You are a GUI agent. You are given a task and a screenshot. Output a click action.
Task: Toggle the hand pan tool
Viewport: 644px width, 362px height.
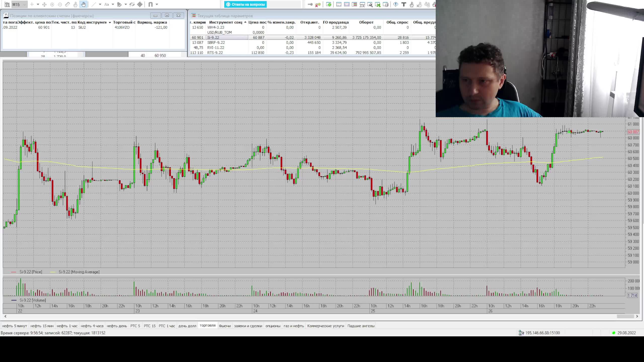(x=83, y=4)
